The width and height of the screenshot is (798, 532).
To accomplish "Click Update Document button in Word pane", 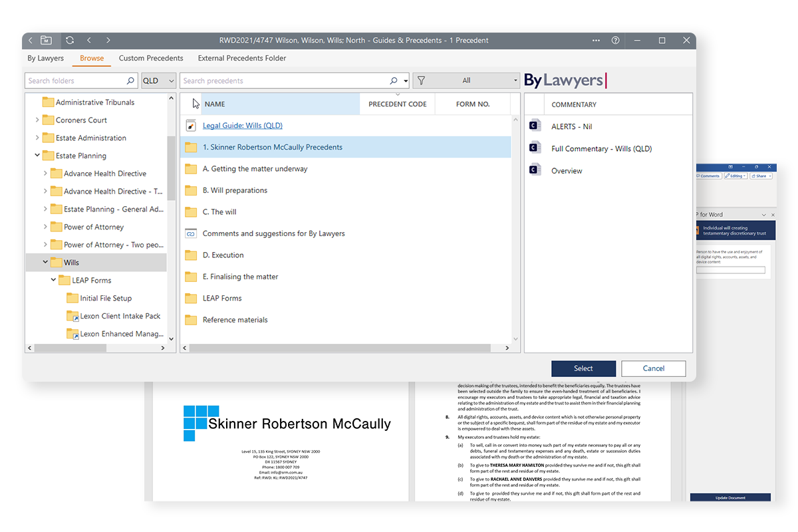I will [x=730, y=497].
